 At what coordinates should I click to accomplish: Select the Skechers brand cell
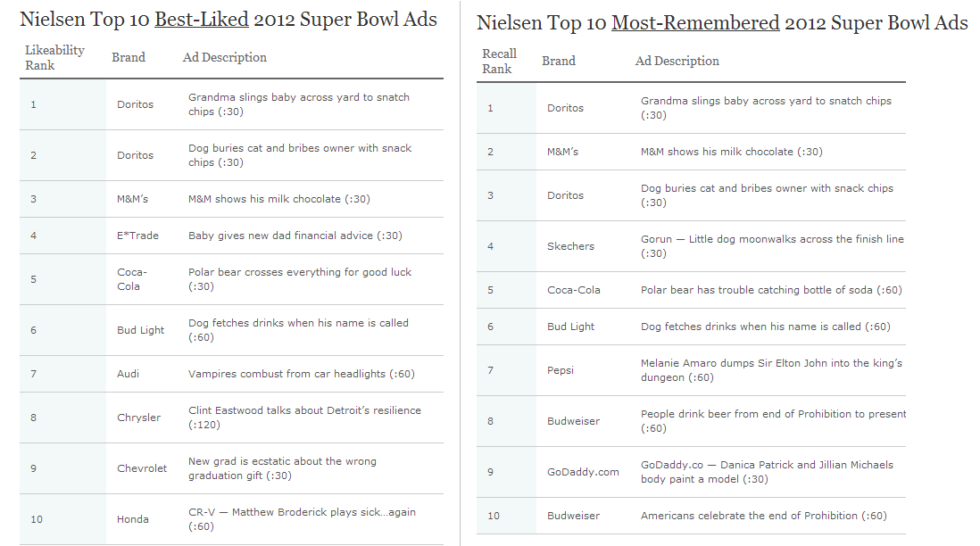(570, 246)
